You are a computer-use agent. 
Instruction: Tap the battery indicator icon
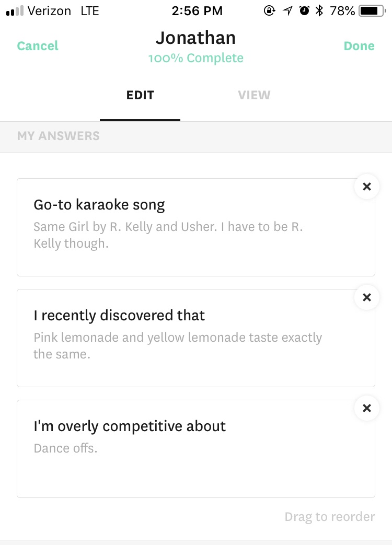(372, 10)
